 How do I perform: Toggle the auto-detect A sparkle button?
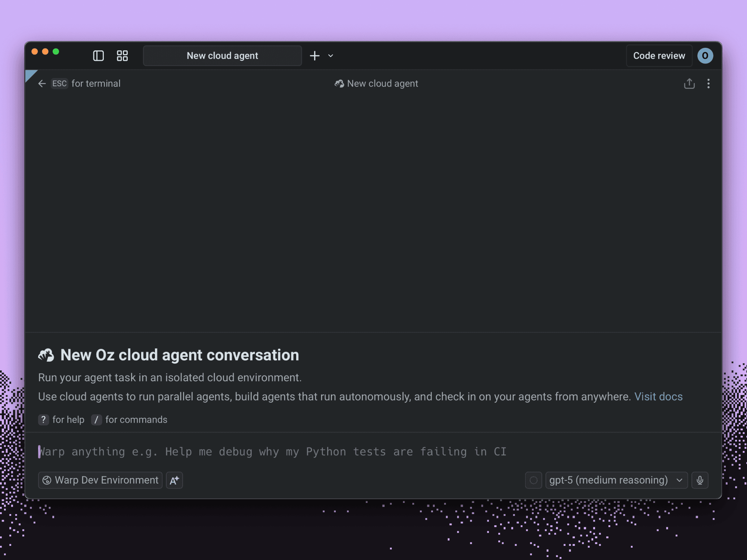tap(174, 480)
